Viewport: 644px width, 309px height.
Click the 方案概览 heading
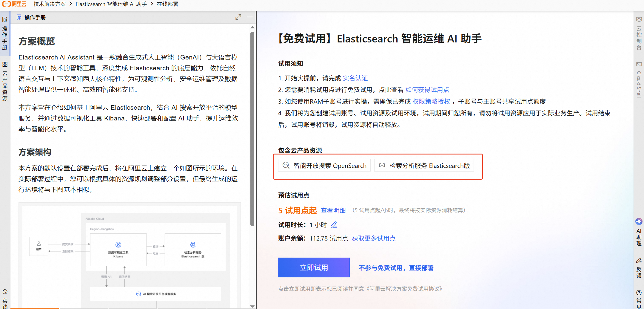point(37,41)
